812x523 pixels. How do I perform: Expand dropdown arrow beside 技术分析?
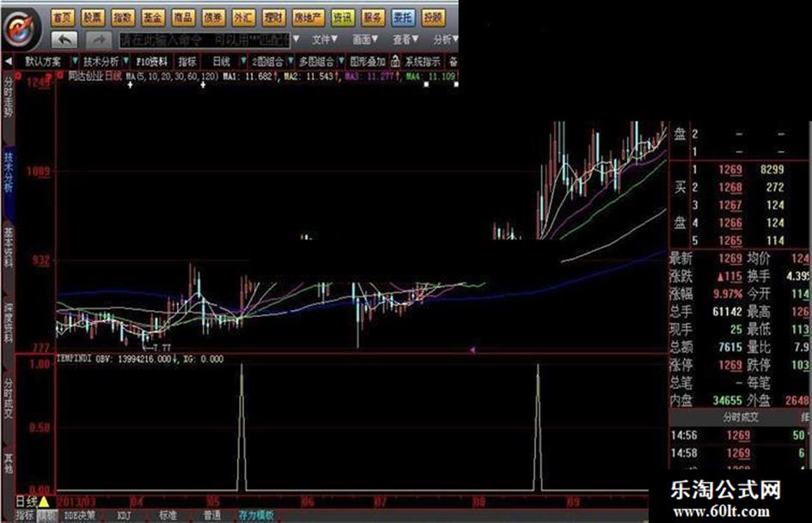point(125,61)
